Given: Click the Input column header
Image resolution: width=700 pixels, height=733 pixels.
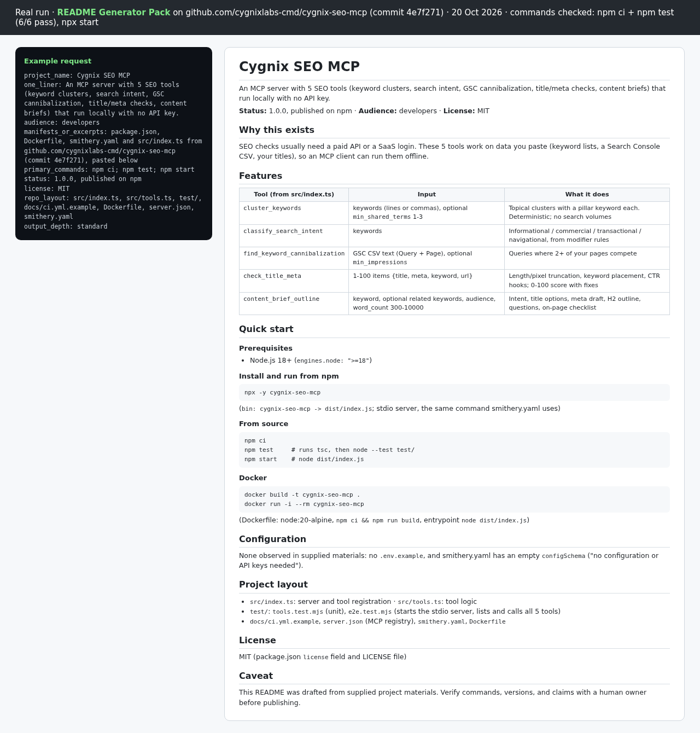Looking at the screenshot, I should [x=427, y=194].
